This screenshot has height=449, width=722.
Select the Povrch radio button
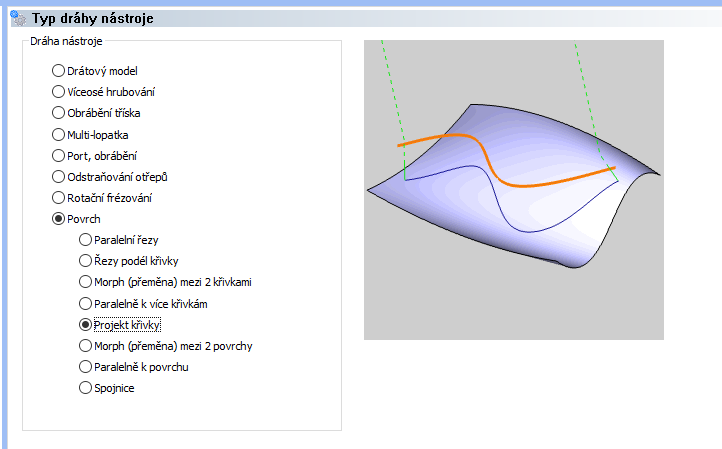58,219
